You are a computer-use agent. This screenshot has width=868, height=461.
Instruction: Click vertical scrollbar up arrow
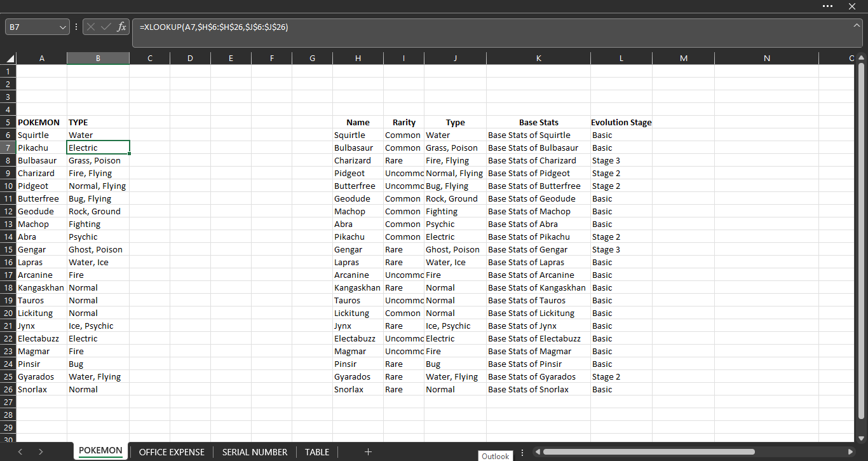coord(862,57)
